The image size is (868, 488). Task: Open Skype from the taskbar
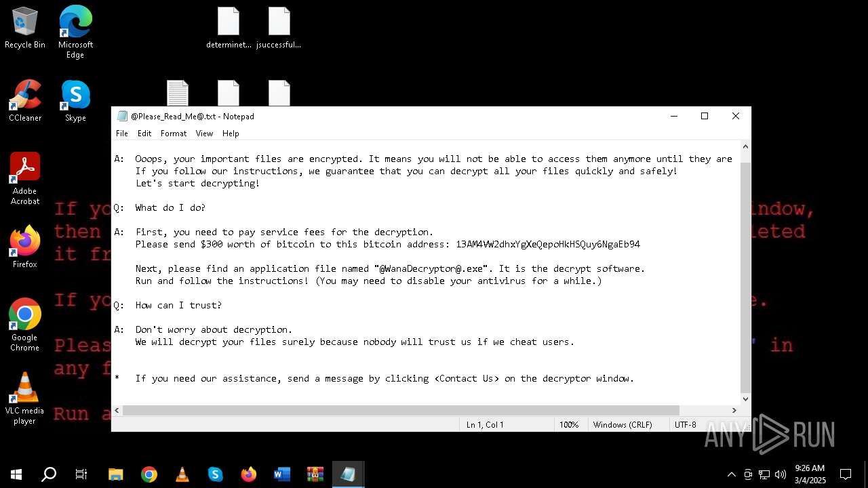click(x=216, y=474)
